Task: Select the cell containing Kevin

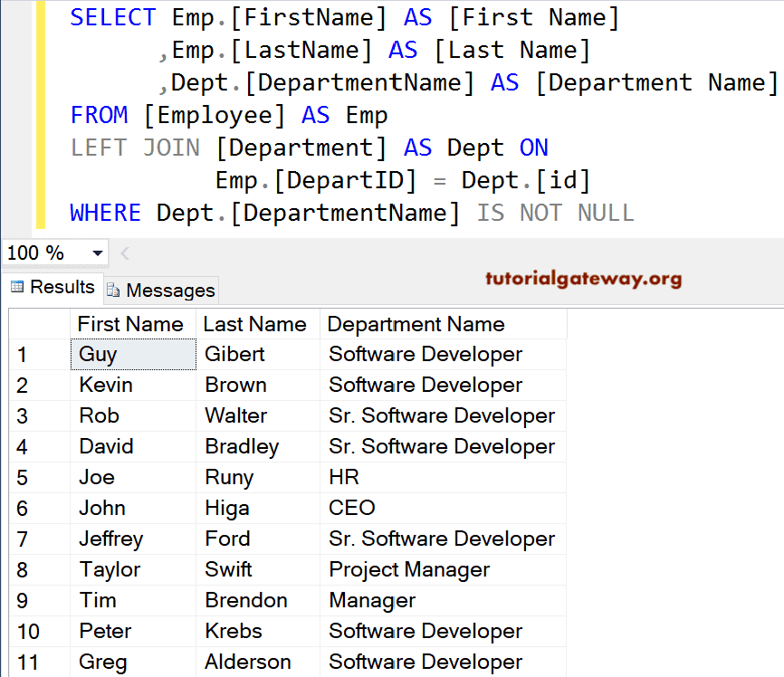Action: [x=133, y=386]
